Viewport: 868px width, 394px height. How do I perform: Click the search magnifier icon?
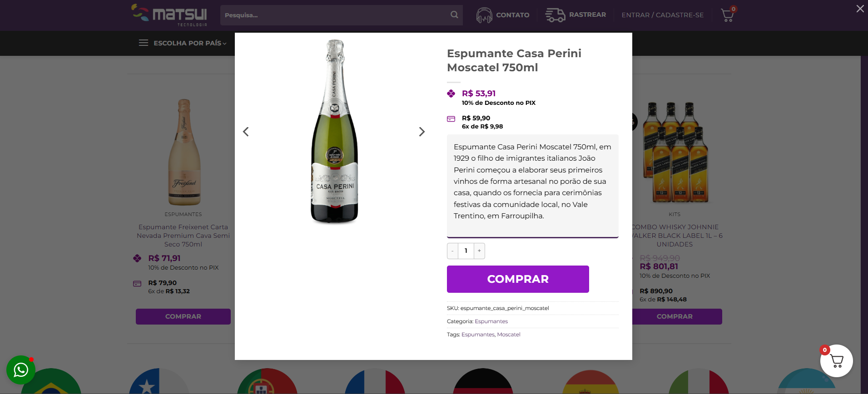coord(454,15)
